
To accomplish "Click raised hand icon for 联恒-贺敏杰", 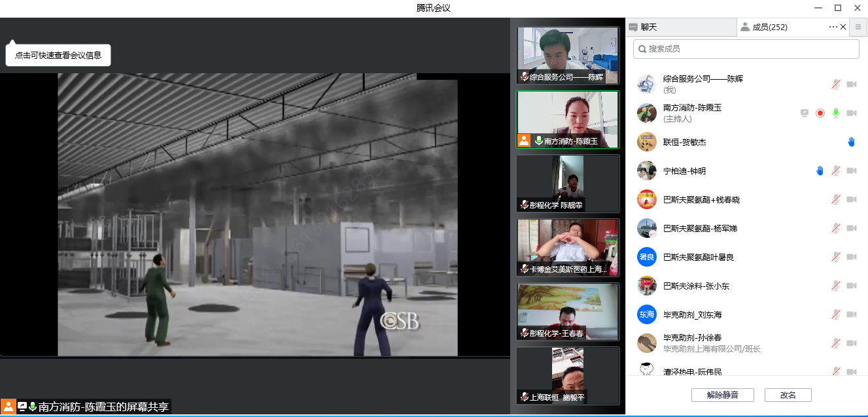I will tap(851, 142).
